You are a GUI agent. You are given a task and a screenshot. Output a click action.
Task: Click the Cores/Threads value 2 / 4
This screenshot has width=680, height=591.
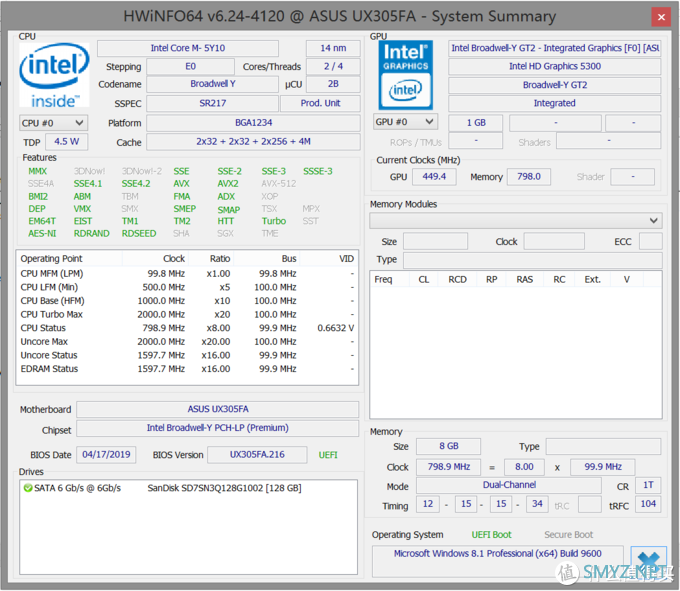[333, 66]
